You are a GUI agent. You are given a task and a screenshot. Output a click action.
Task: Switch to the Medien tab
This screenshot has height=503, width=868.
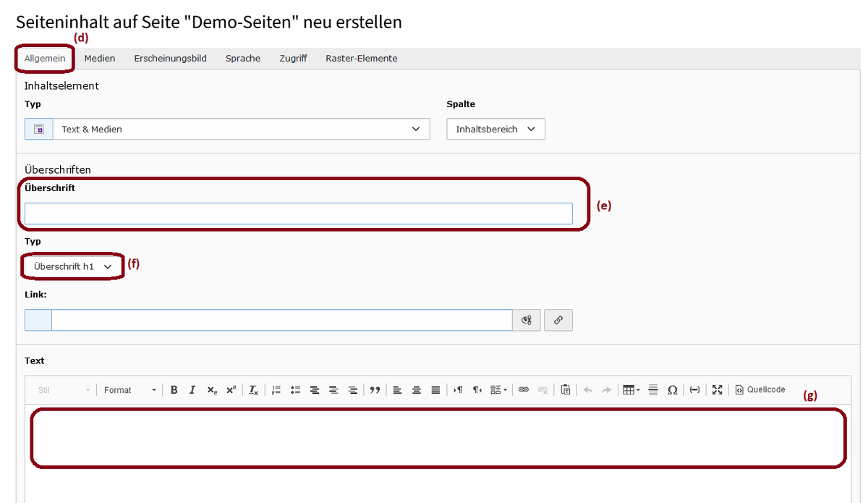click(100, 59)
